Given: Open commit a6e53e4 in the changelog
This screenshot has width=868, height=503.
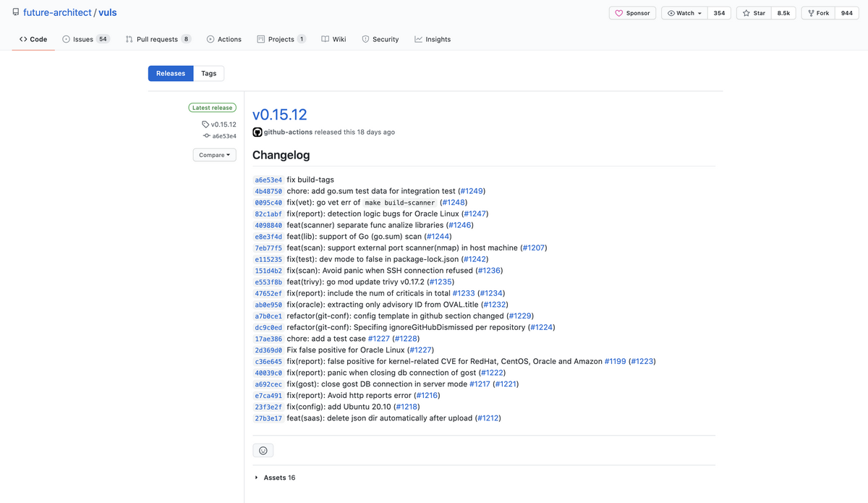Looking at the screenshot, I should pyautogui.click(x=268, y=179).
